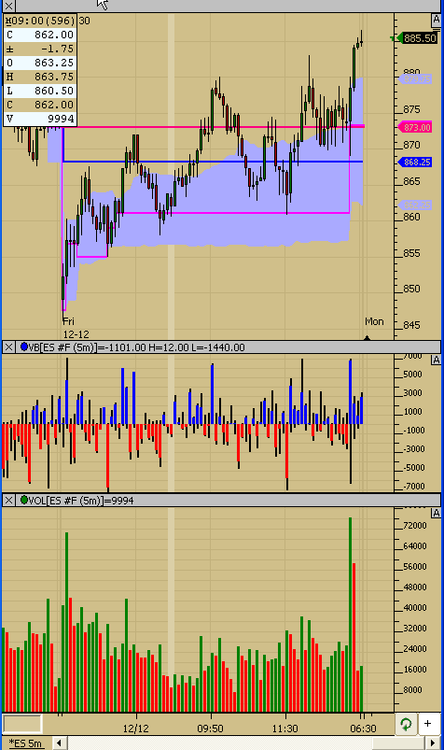Close the price chart pane
The width and height of the screenshot is (444, 750).
(9, 6)
